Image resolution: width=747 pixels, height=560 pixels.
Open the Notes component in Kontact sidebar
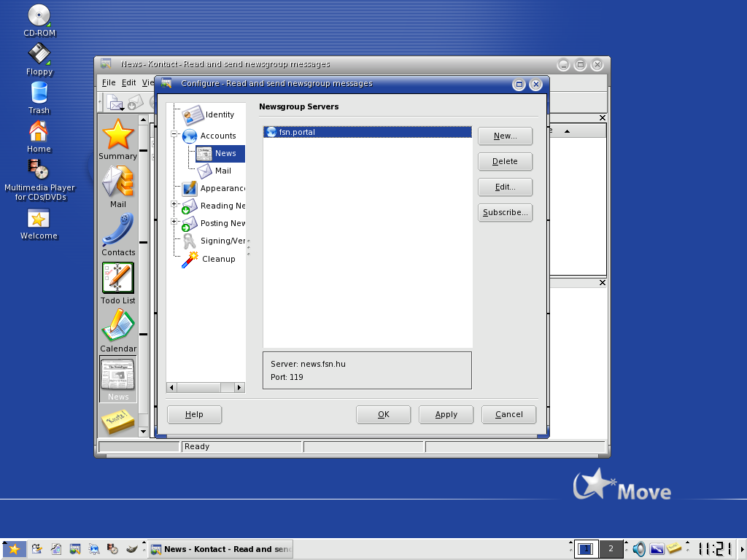(118, 421)
